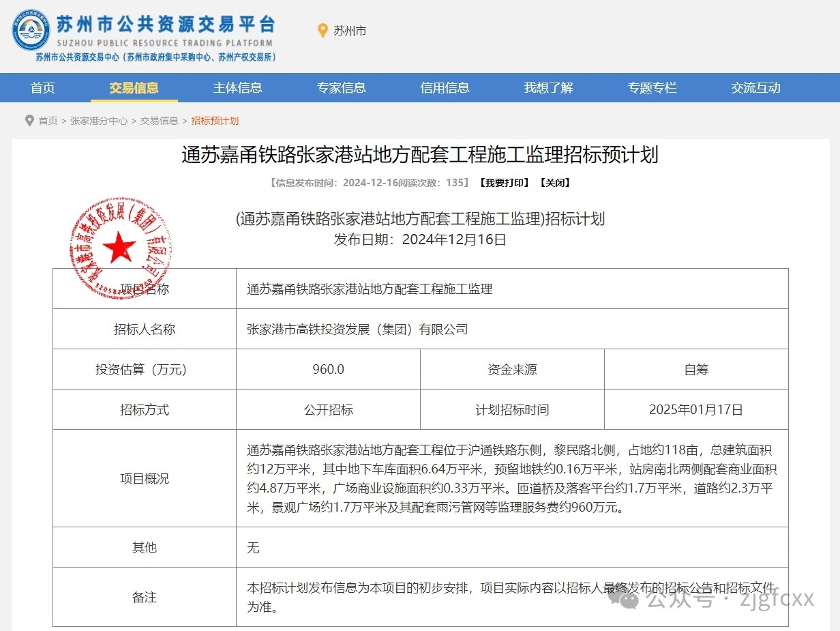Open the 首页 nav menu
This screenshot has width=840, height=631.
[x=43, y=87]
